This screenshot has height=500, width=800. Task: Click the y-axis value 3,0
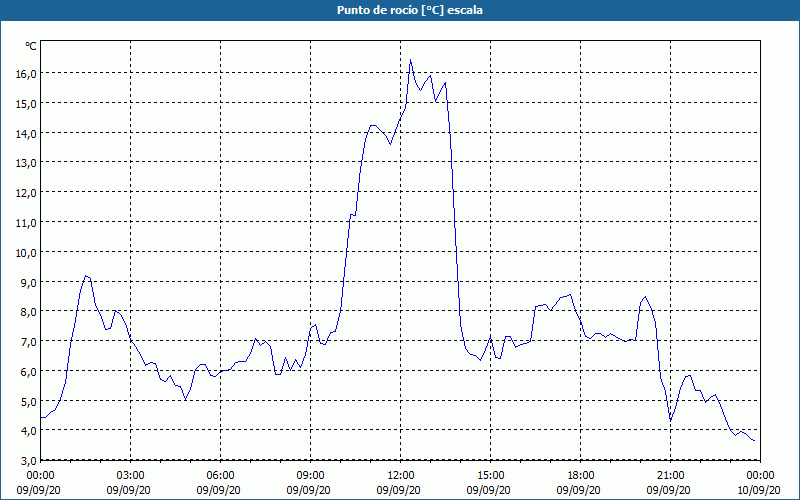29,461
